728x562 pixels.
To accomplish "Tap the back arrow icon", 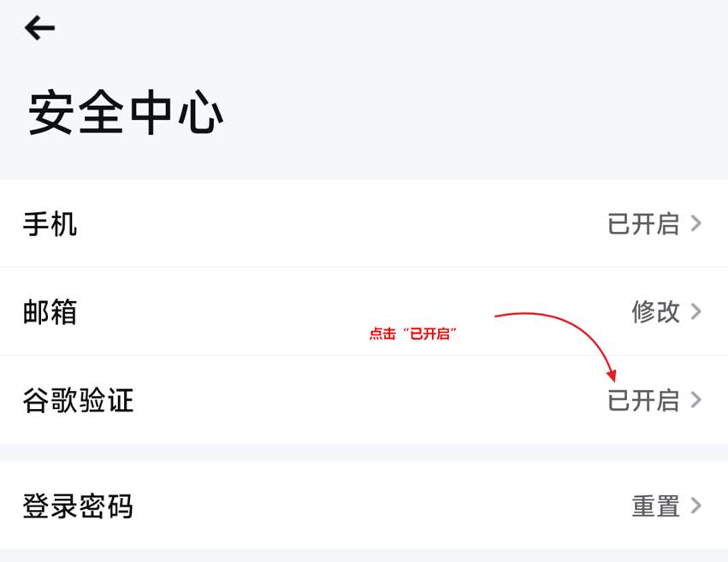I will (39, 29).
